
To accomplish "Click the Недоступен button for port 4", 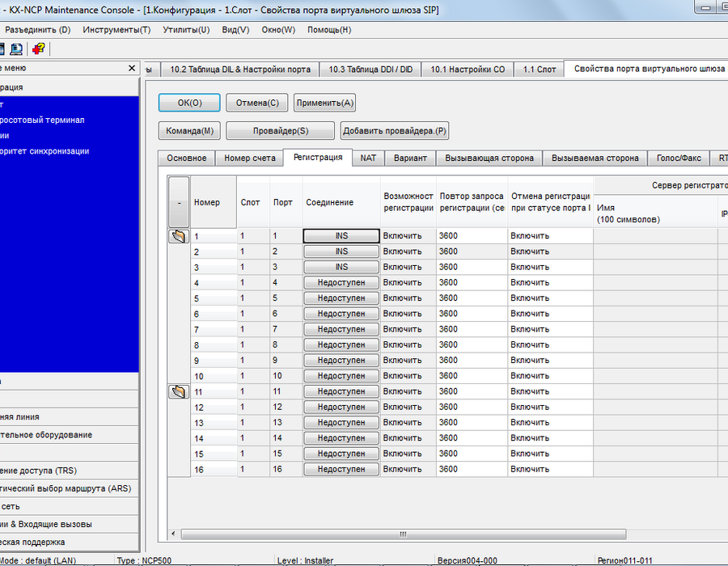I will click(341, 282).
